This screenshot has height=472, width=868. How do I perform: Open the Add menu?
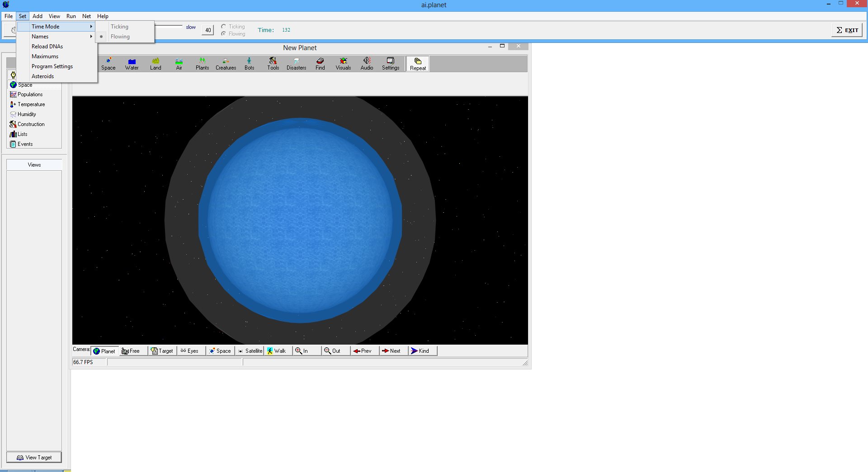click(38, 16)
